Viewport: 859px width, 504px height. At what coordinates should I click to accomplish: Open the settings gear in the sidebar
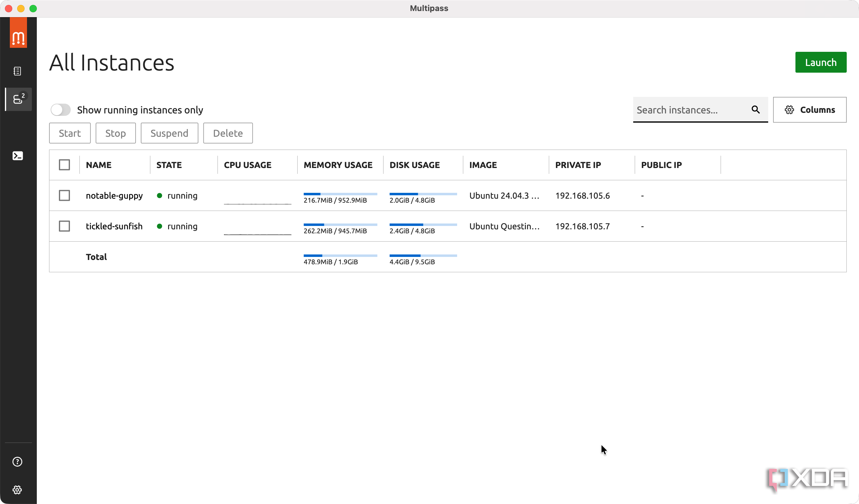coord(17,490)
